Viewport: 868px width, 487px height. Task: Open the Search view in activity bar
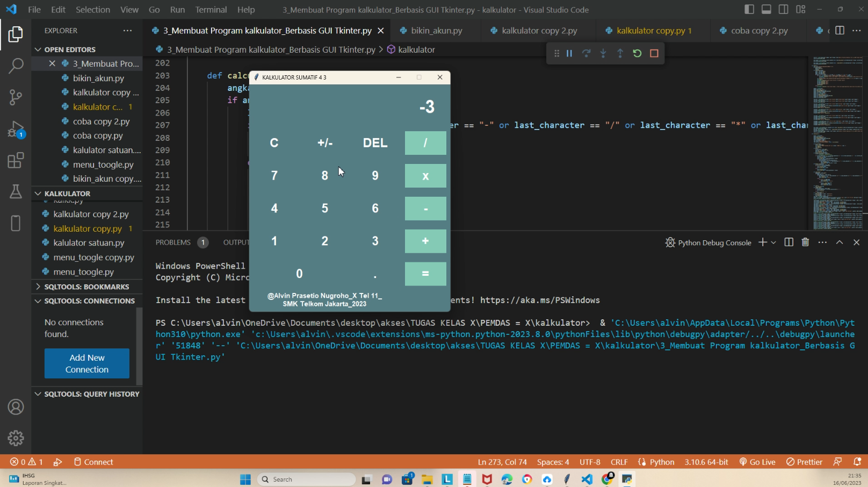coord(16,66)
